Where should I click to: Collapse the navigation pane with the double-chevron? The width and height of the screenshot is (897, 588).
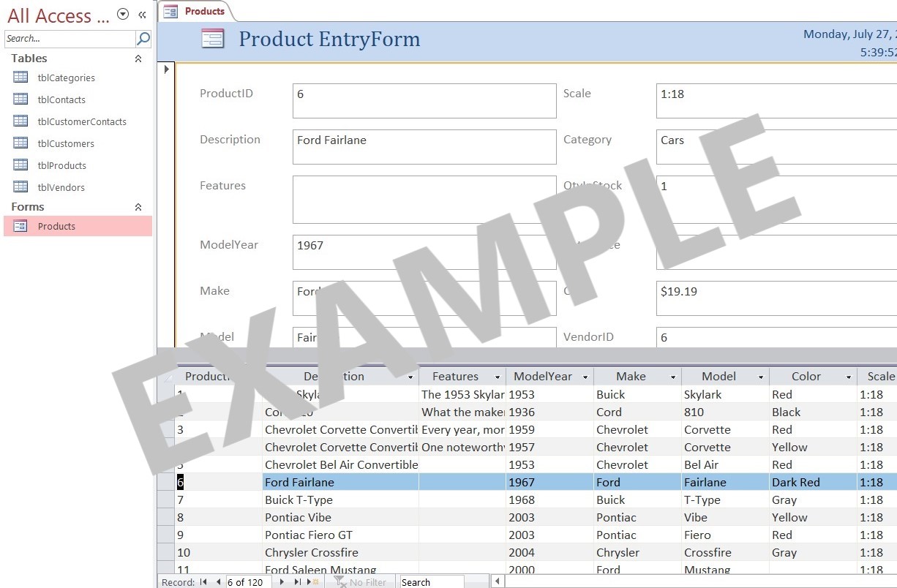pos(142,14)
